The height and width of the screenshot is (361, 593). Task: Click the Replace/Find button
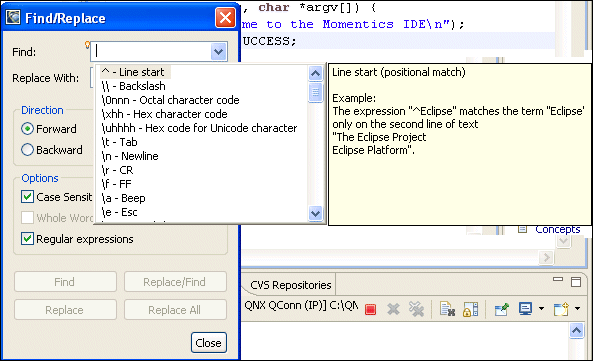tap(175, 282)
